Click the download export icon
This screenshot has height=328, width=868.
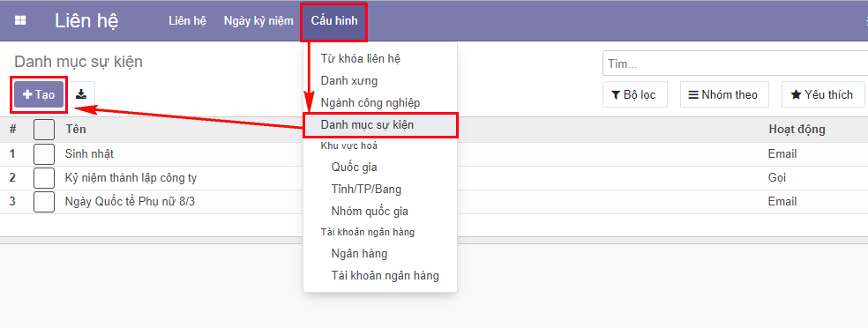pos(81,94)
